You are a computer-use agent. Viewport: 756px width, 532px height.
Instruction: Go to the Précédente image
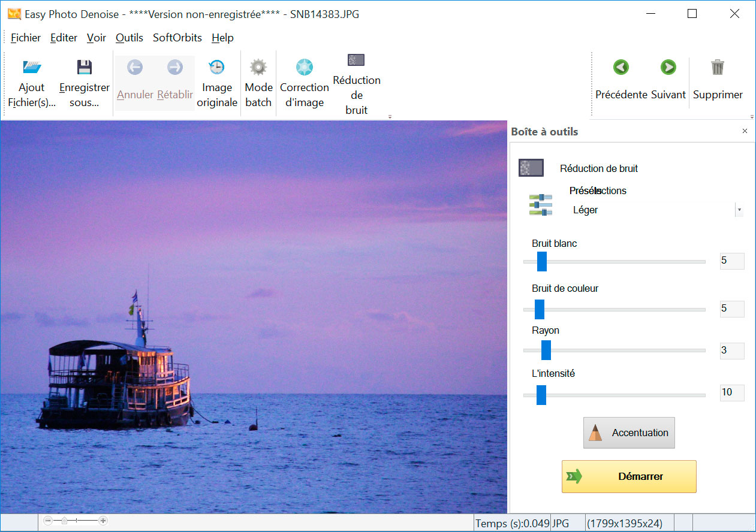coord(621,67)
